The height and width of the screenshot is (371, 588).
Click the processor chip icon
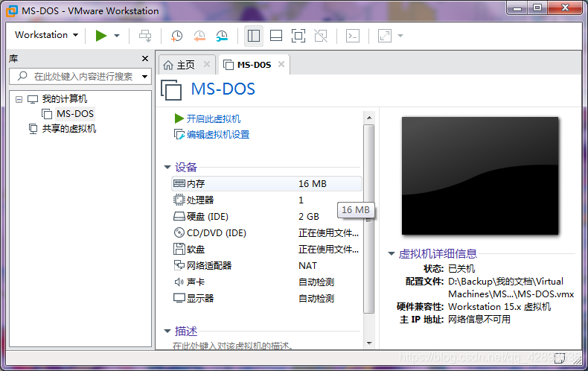click(x=179, y=200)
